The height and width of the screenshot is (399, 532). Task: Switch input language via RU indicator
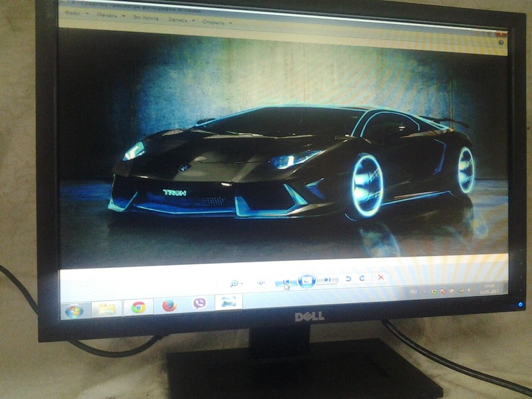coord(414,292)
